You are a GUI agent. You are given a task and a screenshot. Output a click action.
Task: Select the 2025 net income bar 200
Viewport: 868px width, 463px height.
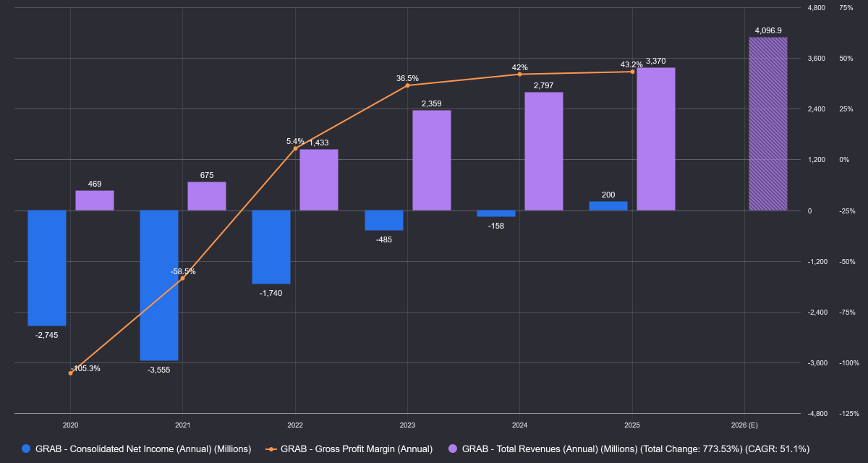[x=608, y=206]
